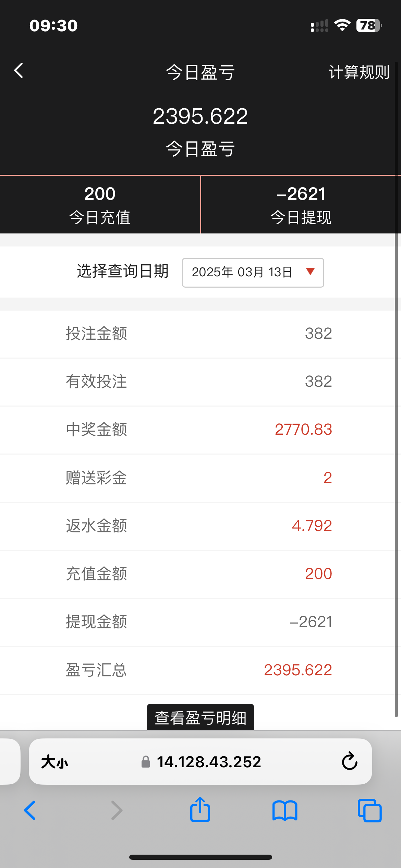Tap the 中奖金额 2770.83 row
This screenshot has height=868, width=401.
tap(199, 430)
